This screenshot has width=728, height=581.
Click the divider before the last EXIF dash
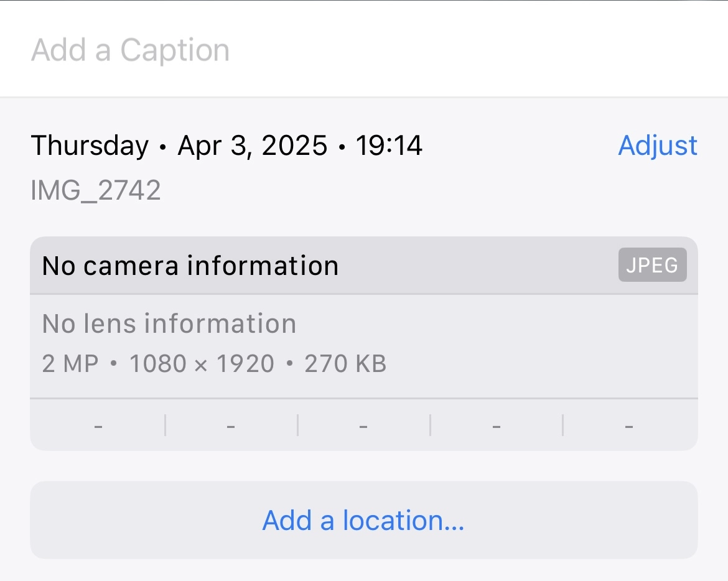563,425
